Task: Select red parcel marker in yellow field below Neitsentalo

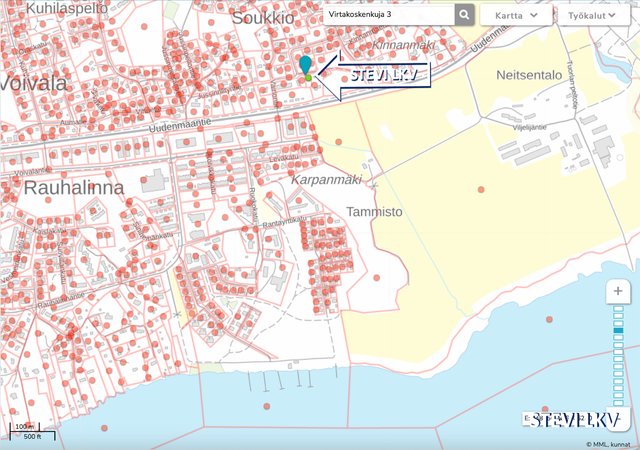Action: point(481,189)
